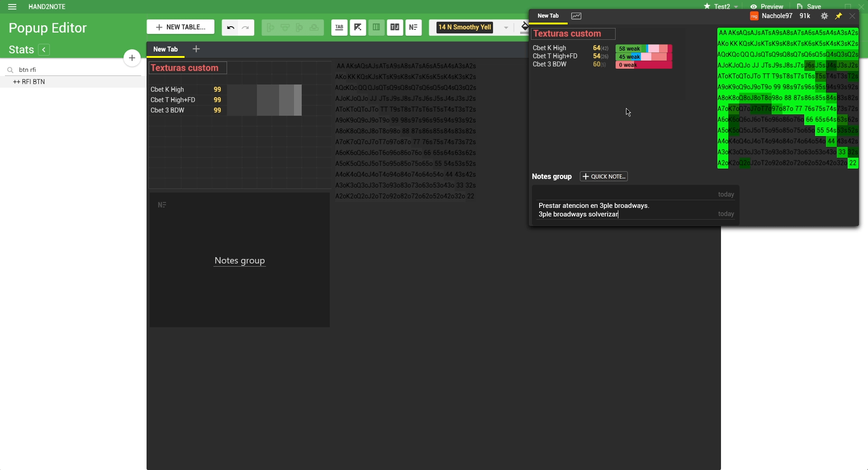Toggle the yellow pin on the popup
This screenshot has width=868, height=470.
pos(839,16)
